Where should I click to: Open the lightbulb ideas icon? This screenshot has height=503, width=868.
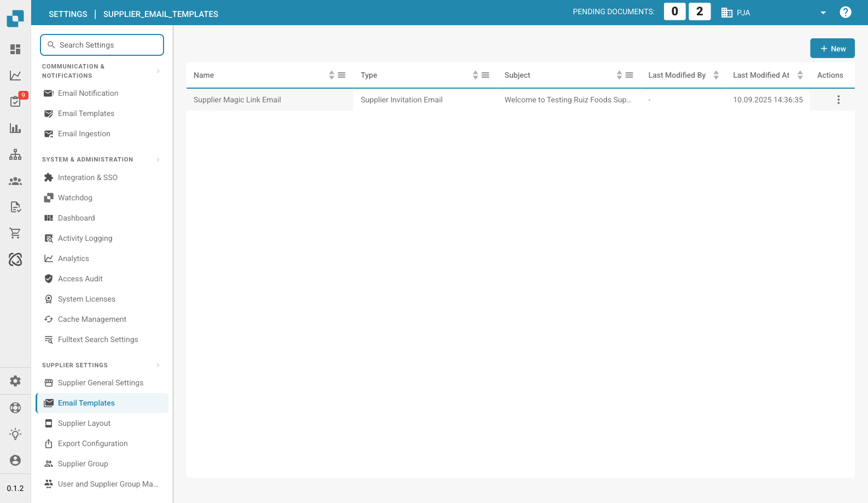15,434
